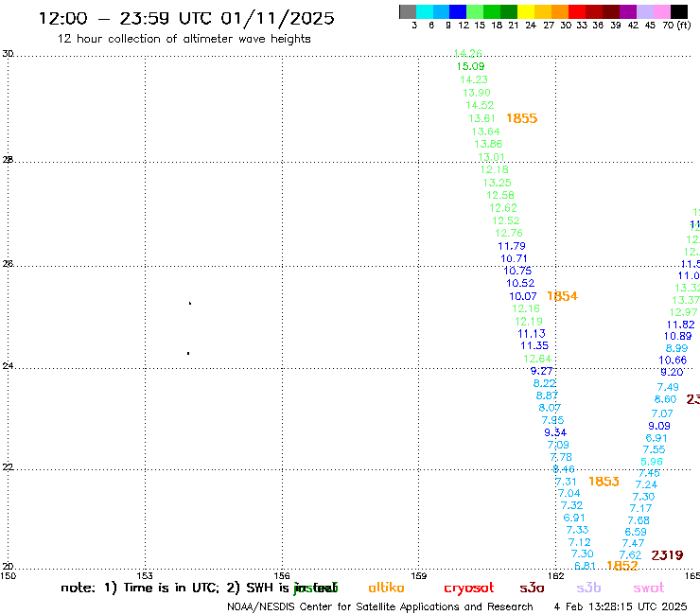Click the longitude axis label 156
700x615 pixels.
tap(282, 576)
